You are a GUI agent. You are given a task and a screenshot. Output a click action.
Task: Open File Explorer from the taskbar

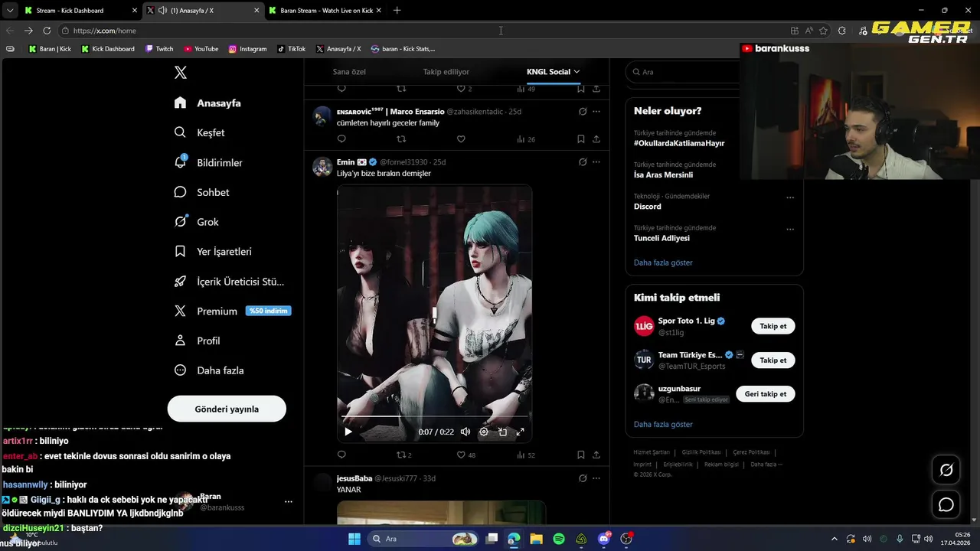tap(537, 539)
